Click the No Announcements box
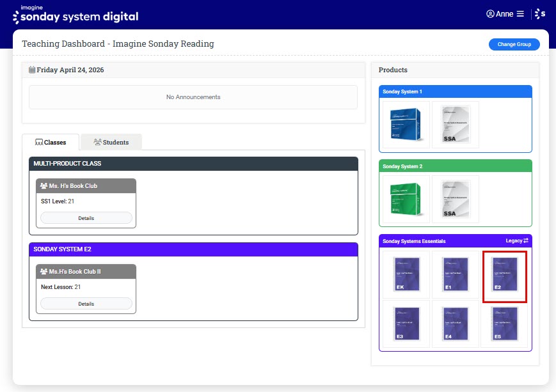 193,97
